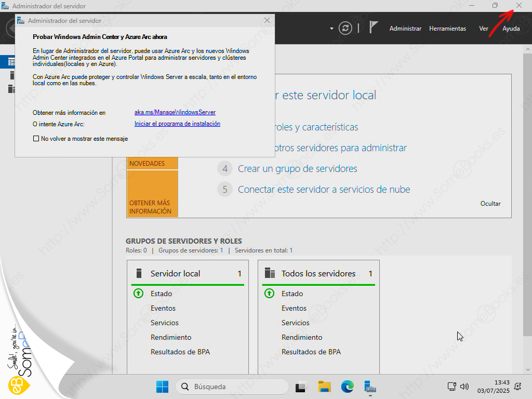The width and height of the screenshot is (532, 399).
Task: Click the refresh icon in header
Action: click(x=345, y=28)
